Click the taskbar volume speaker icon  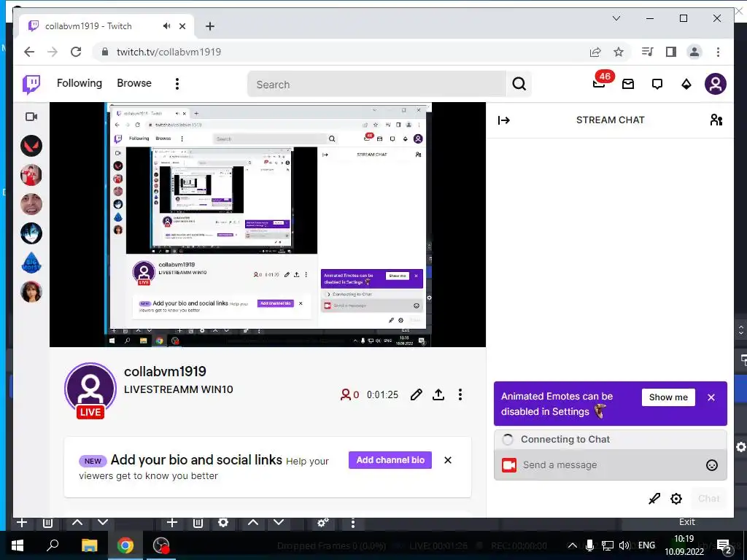[x=624, y=545]
